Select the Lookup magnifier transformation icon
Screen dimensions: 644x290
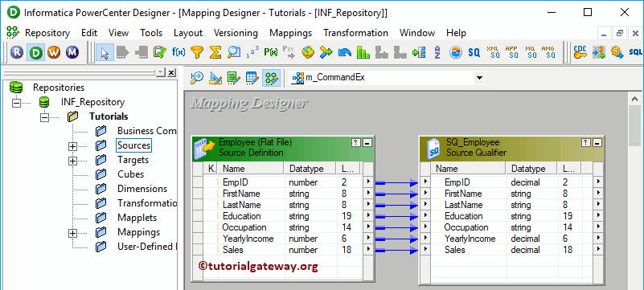point(234,52)
